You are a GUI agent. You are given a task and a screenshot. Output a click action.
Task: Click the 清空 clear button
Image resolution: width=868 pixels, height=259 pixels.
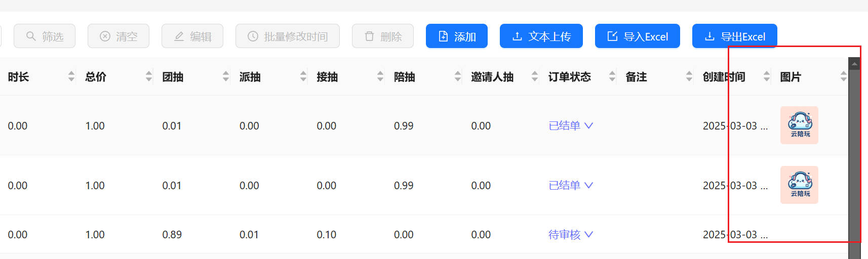(119, 36)
